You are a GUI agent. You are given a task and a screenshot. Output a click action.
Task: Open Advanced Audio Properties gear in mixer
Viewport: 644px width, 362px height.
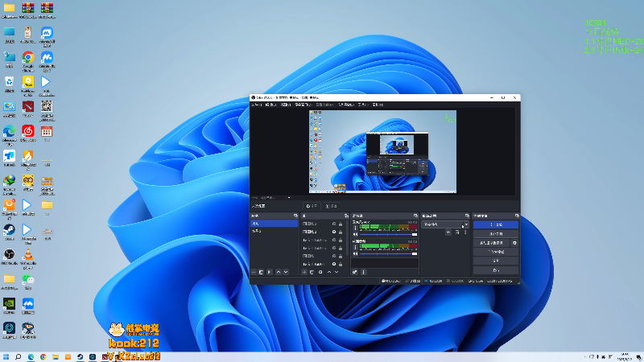tap(355, 272)
